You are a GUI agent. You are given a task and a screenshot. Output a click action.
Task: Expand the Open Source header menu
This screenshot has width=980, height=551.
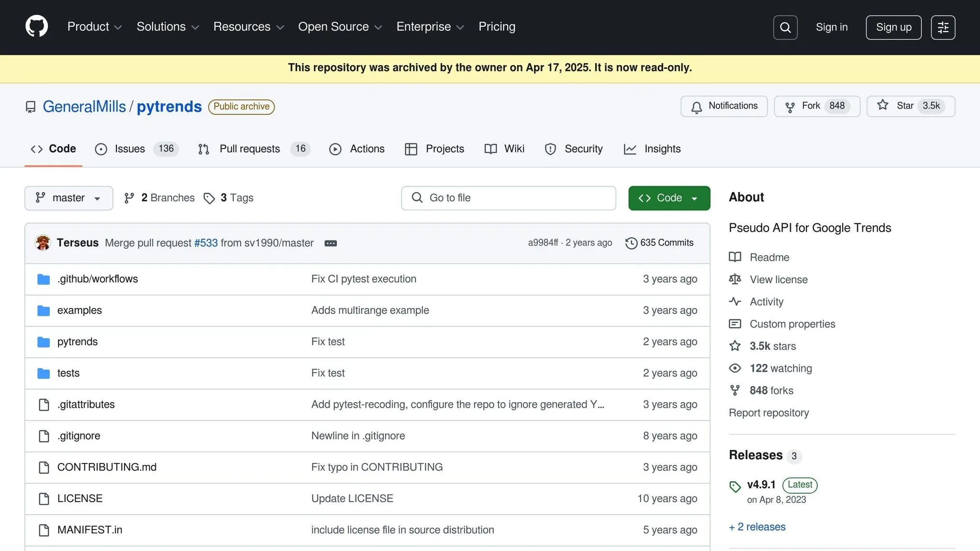[340, 27]
